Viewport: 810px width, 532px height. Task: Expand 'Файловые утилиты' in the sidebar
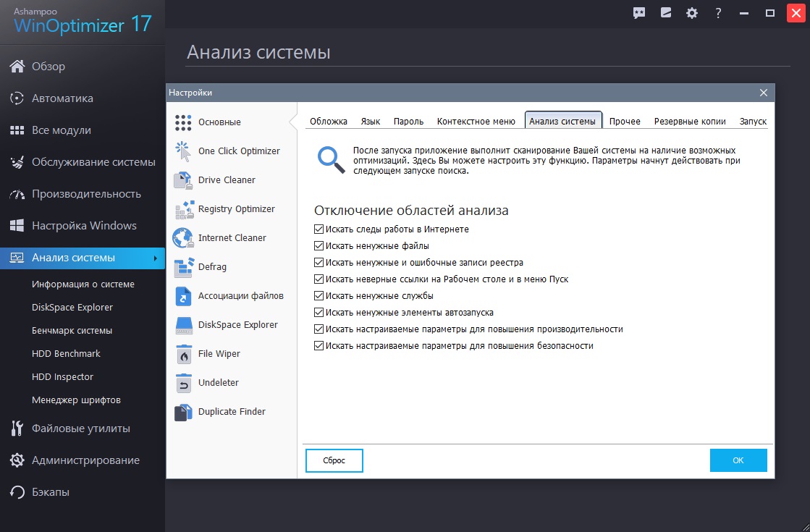(81, 428)
